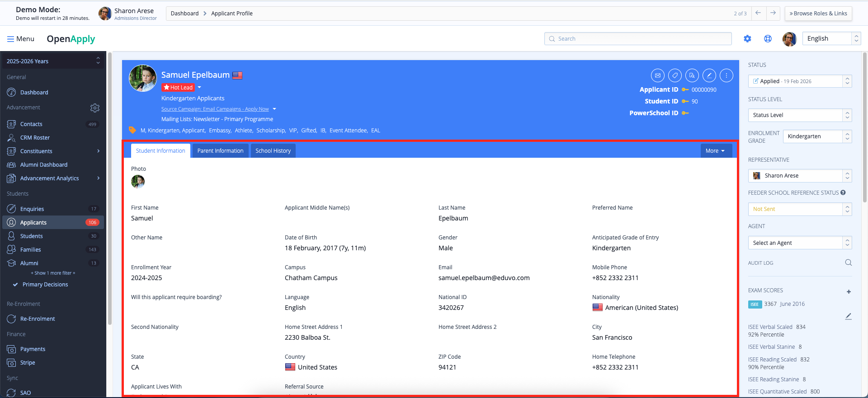868x398 pixels.
Task: Search the Audit Log with magnifier icon
Action: pyautogui.click(x=848, y=263)
